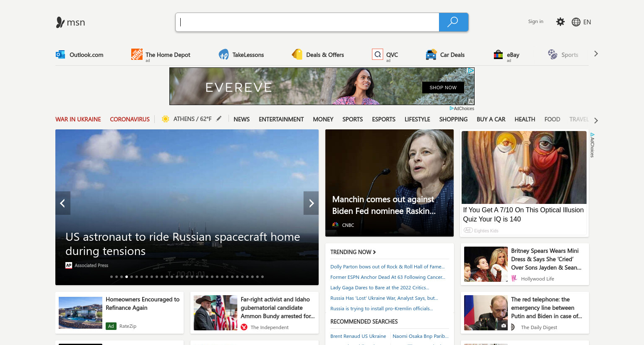Open the WAR IN UKRAINE tab
644x345 pixels.
(78, 119)
